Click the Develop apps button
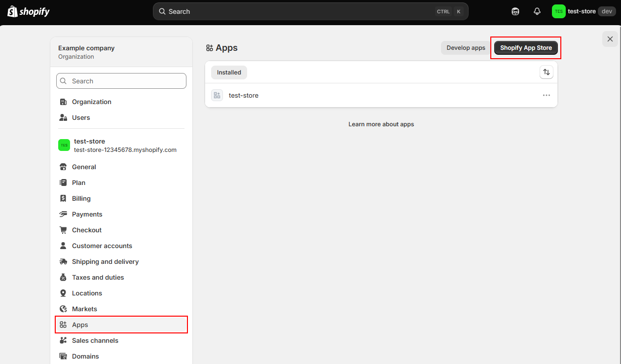The width and height of the screenshot is (621, 364). pyautogui.click(x=466, y=48)
